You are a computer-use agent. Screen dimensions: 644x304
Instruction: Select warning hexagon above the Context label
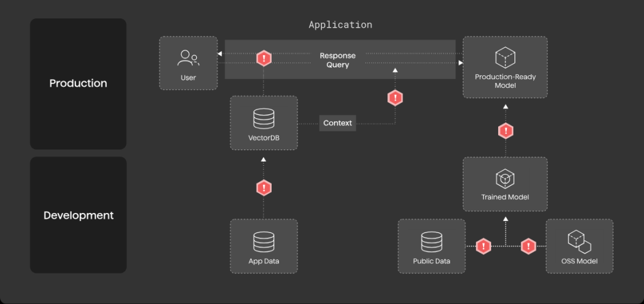[x=395, y=97]
